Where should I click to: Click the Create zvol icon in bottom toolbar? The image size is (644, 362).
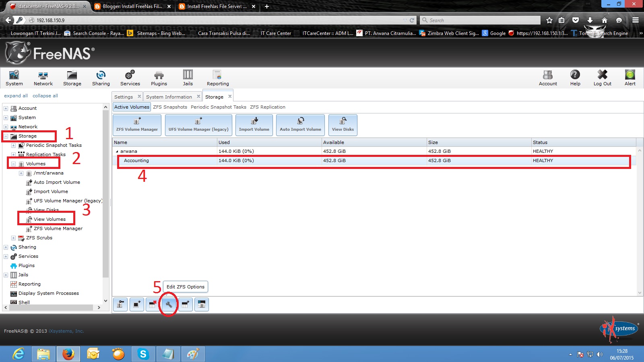(x=202, y=304)
